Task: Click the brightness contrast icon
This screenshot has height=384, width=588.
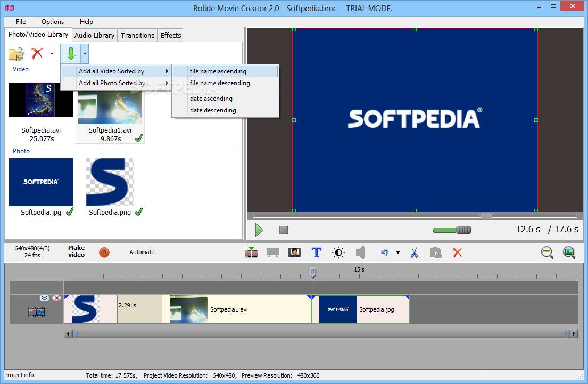Action: point(338,252)
